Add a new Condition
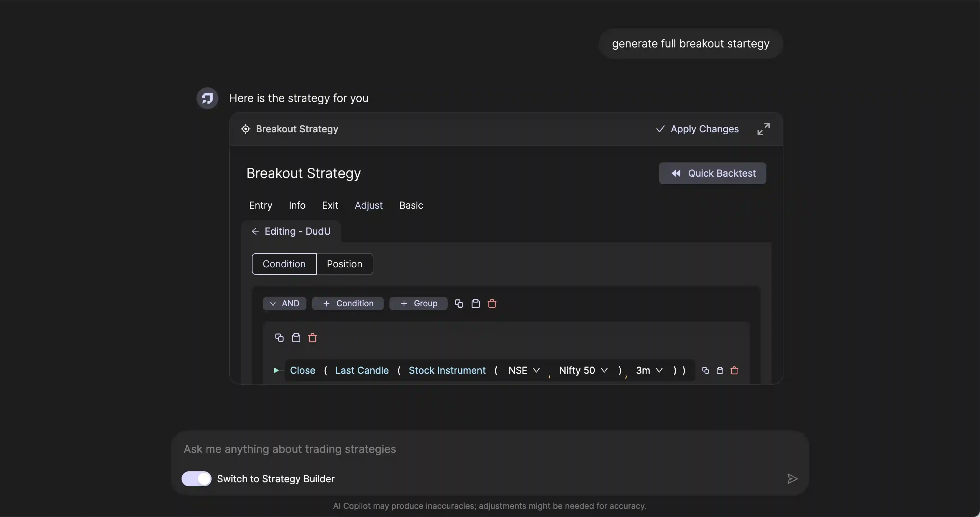980x517 pixels. [348, 303]
